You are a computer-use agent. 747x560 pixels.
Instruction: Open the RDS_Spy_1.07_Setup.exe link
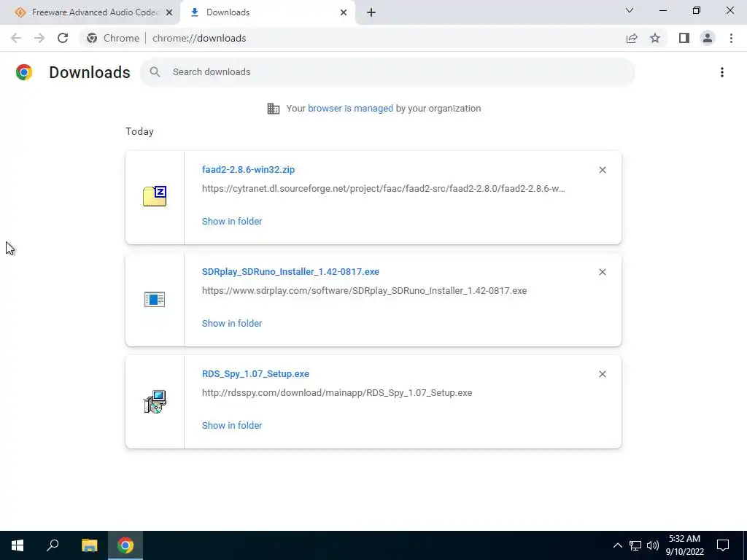pos(255,374)
